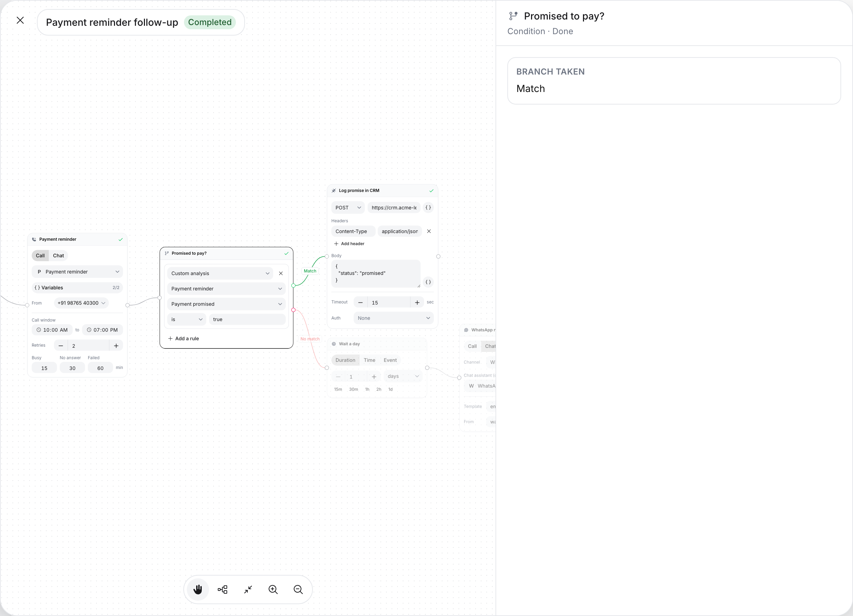Screen dimensions: 853x616
Task: Choose the 1d wait preset
Action: tap(390, 389)
